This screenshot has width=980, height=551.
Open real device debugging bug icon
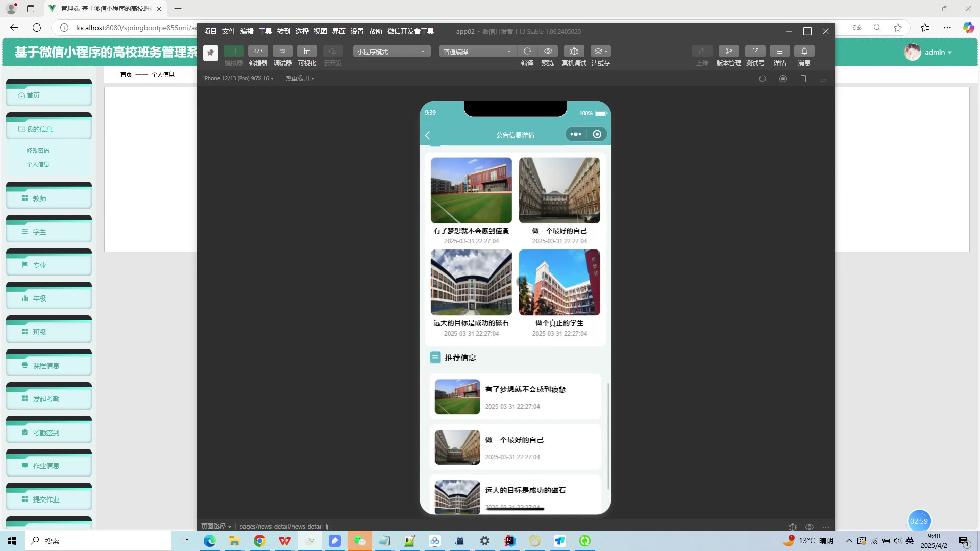574,51
